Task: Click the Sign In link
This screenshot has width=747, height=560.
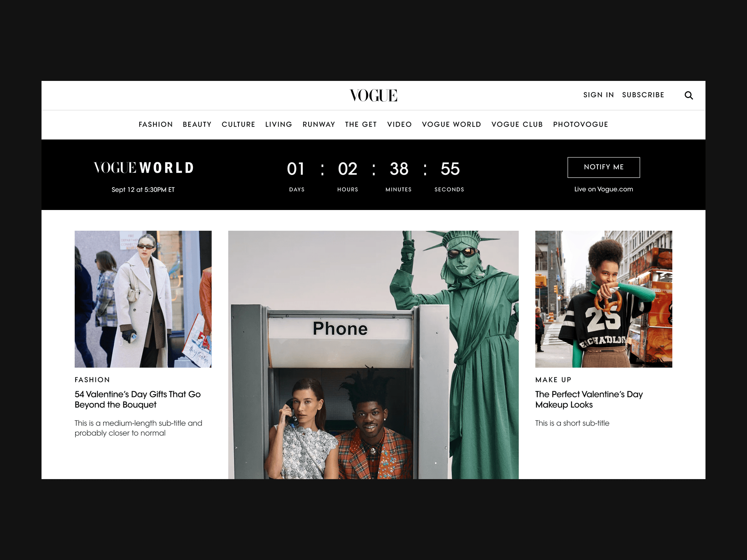Action: pos(599,95)
